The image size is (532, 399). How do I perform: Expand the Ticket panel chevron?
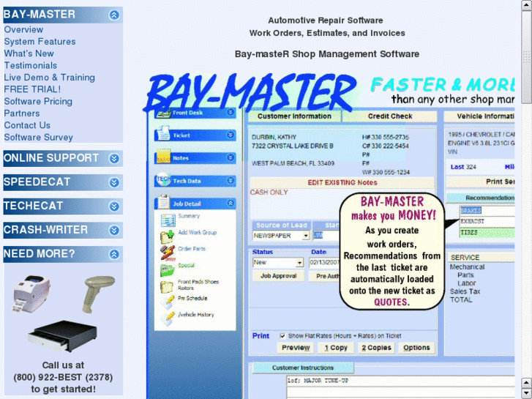[x=231, y=135]
